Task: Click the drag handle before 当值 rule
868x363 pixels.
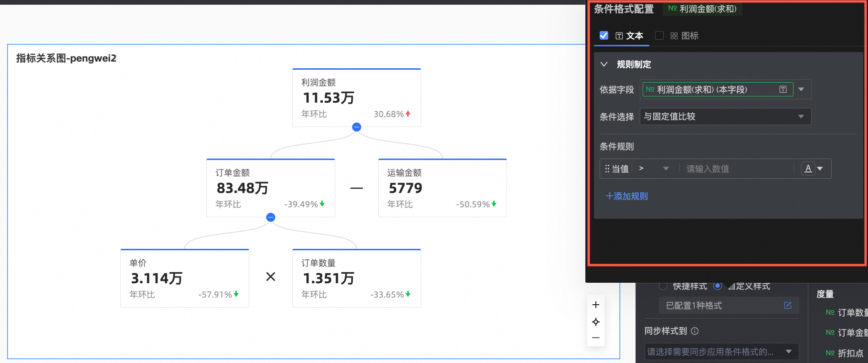Action: (x=607, y=169)
